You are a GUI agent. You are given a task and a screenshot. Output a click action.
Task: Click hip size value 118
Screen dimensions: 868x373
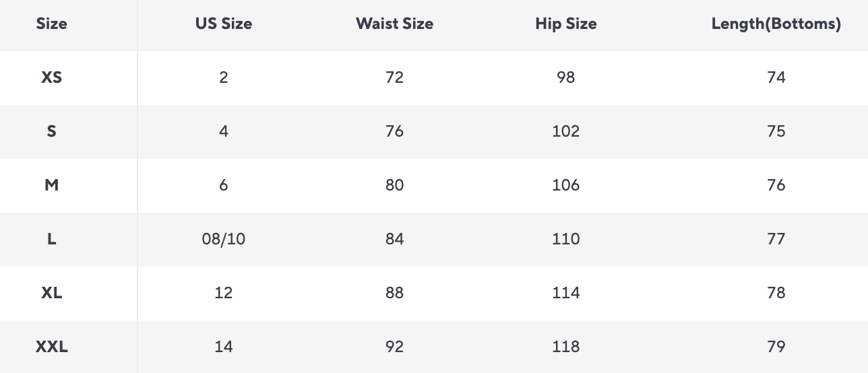click(566, 347)
